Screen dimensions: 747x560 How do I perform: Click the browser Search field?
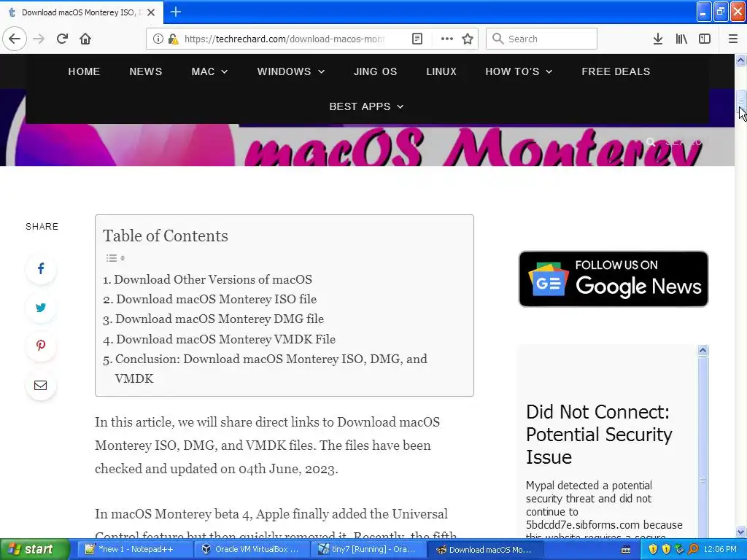pyautogui.click(x=541, y=39)
